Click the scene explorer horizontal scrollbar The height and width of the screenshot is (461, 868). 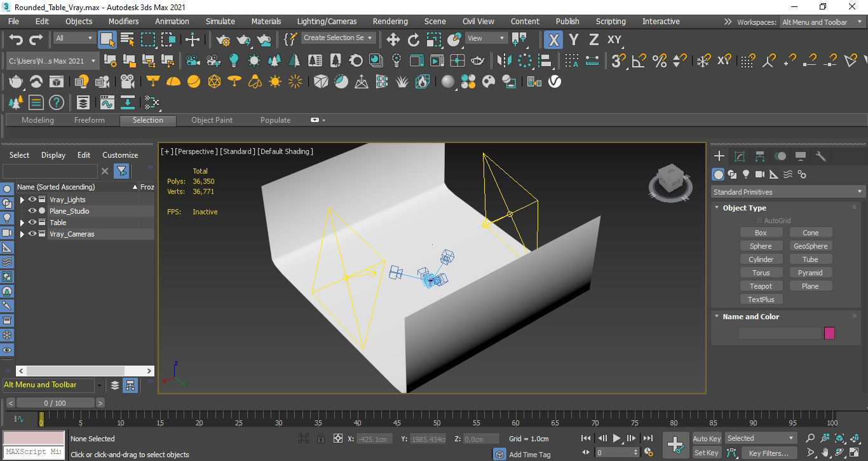click(85, 371)
